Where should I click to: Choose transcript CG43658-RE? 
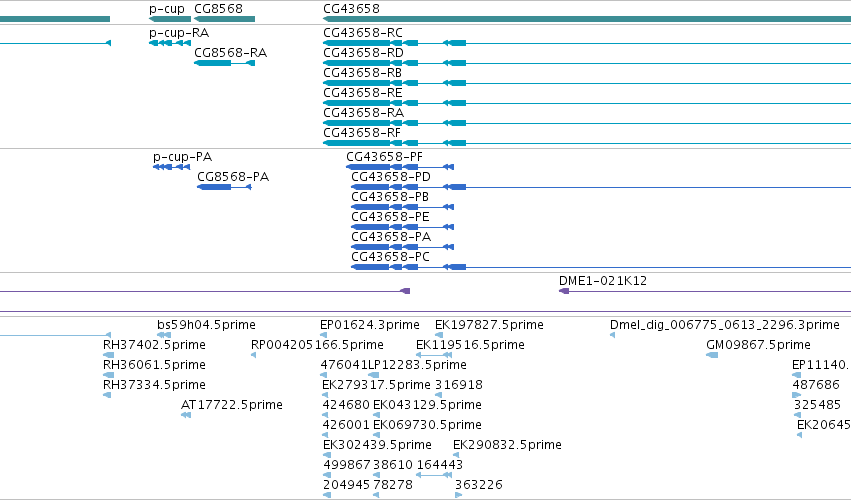point(362,93)
